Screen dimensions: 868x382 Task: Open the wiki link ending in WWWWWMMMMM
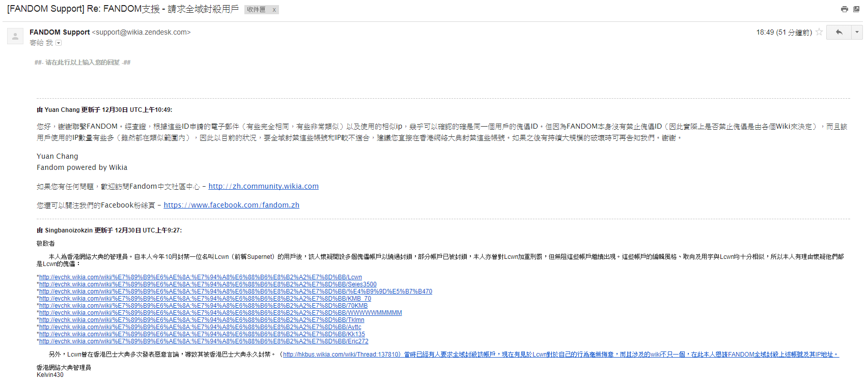coord(220,313)
